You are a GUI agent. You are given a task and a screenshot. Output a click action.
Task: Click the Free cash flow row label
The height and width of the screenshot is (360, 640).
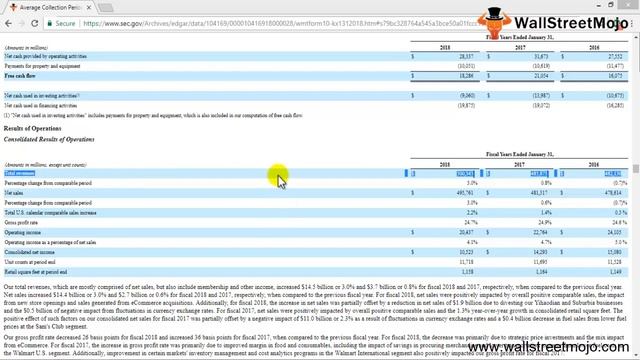coord(20,76)
